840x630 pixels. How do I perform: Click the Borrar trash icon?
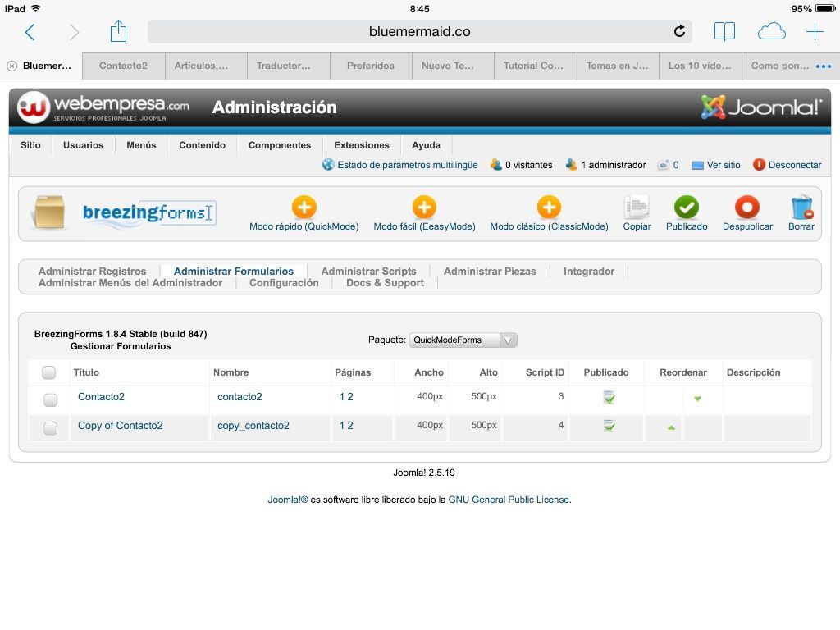click(801, 208)
